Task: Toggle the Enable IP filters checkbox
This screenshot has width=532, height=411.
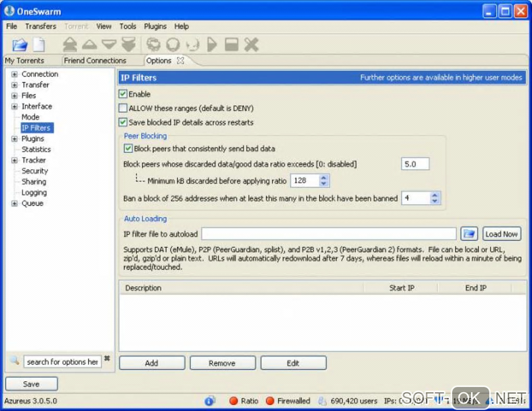Action: [x=123, y=94]
